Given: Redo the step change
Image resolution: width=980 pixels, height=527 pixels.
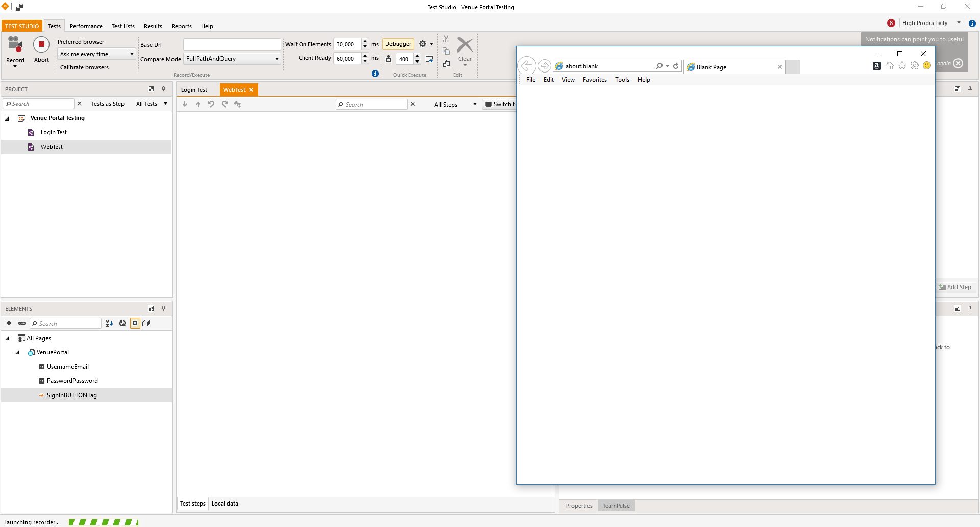Looking at the screenshot, I should coord(225,104).
